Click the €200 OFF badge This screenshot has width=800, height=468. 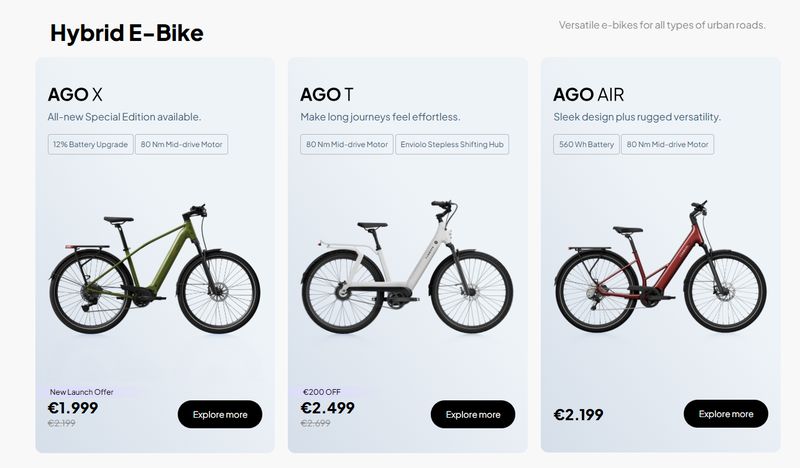(x=323, y=392)
